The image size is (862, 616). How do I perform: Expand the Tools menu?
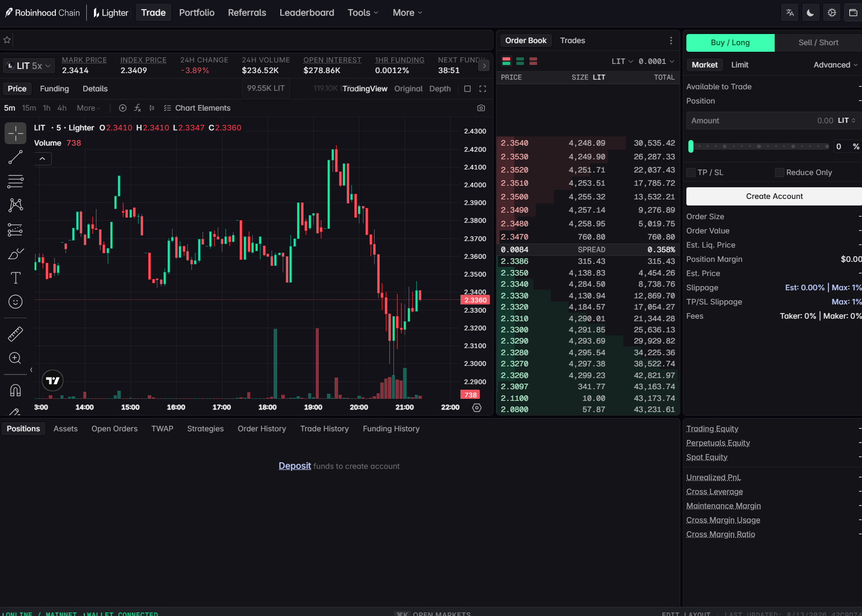click(x=363, y=13)
